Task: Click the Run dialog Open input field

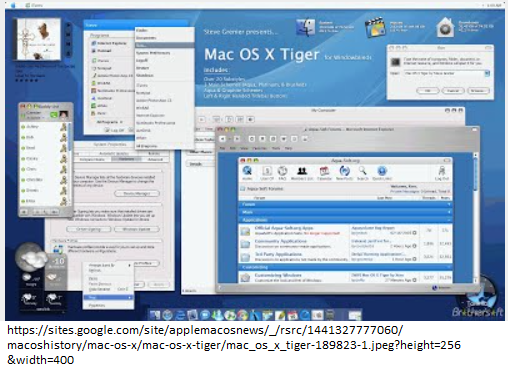Action: click(444, 73)
